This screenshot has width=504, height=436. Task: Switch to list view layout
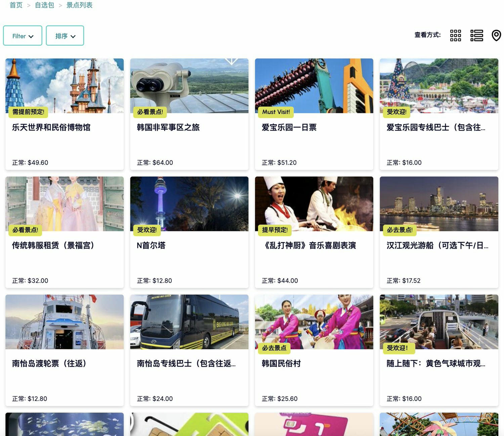(x=477, y=35)
